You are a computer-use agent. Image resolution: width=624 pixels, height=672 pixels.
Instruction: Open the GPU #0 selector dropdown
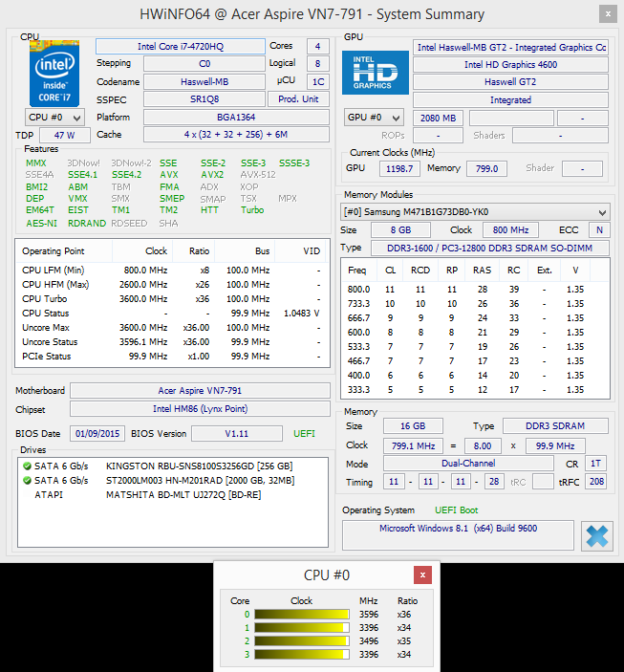click(x=374, y=117)
